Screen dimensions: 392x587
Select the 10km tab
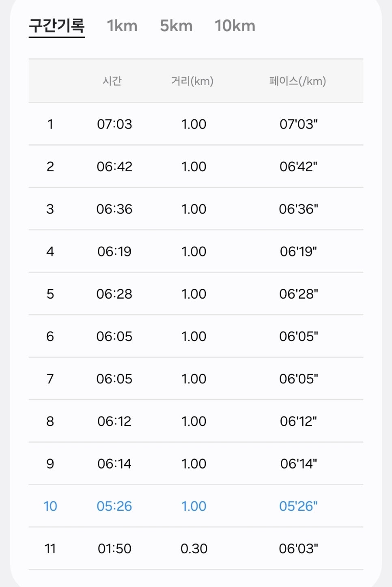pos(235,26)
